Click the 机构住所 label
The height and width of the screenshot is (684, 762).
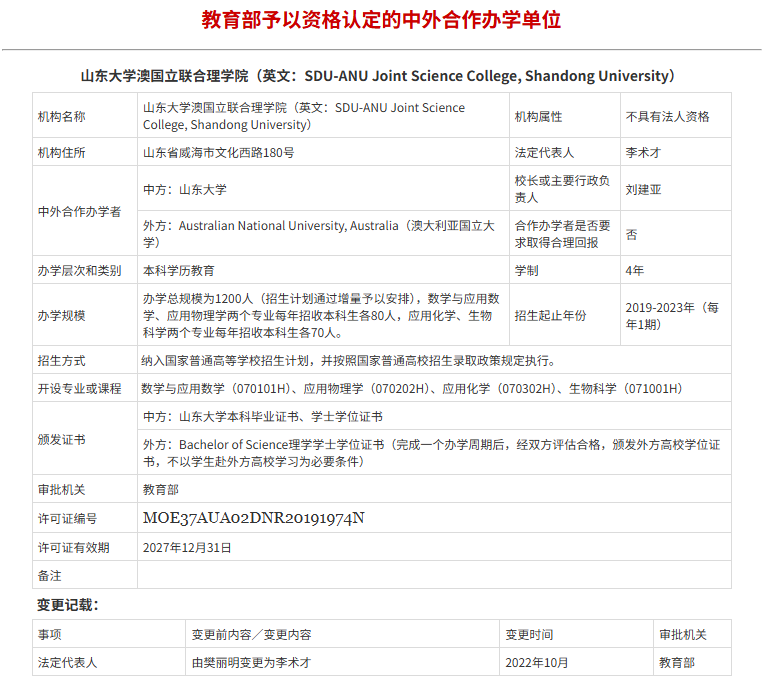click(x=61, y=153)
